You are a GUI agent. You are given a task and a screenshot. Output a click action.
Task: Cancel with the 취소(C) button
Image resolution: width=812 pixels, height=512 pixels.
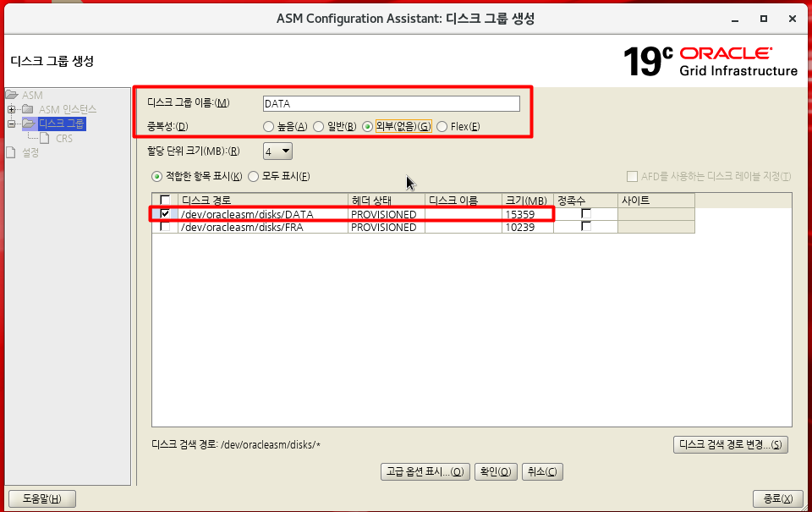(542, 471)
